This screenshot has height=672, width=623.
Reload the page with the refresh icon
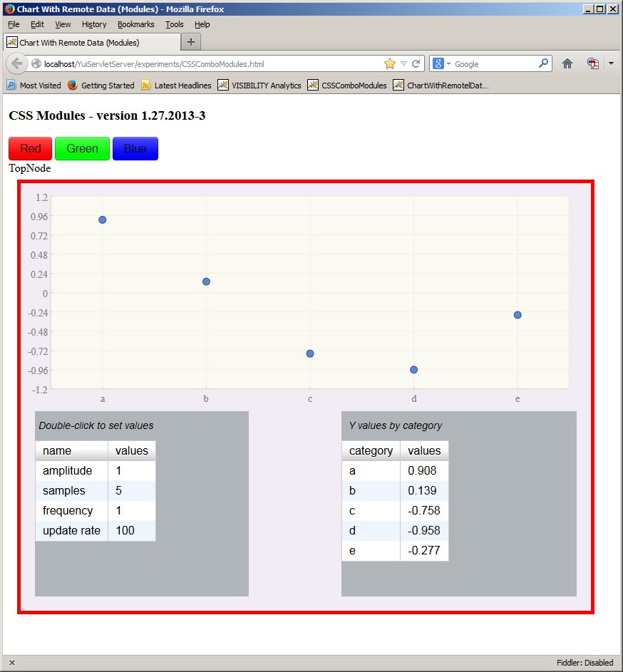click(x=416, y=63)
